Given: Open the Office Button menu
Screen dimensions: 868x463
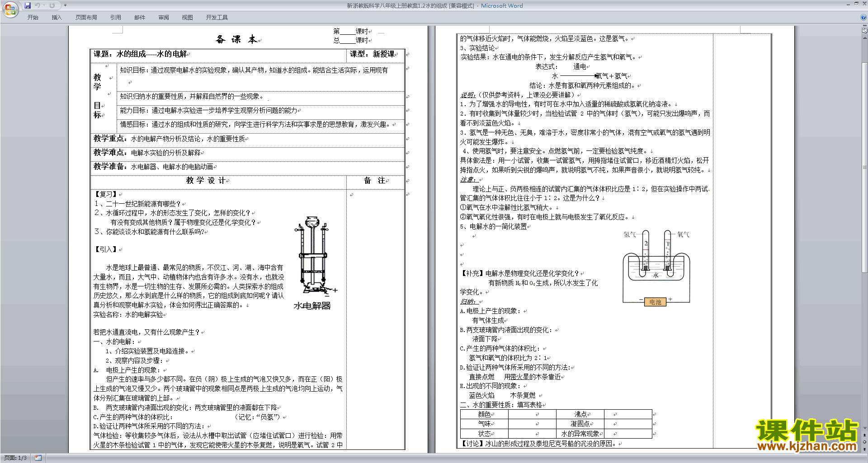Looking at the screenshot, I should pyautogui.click(x=10, y=9).
